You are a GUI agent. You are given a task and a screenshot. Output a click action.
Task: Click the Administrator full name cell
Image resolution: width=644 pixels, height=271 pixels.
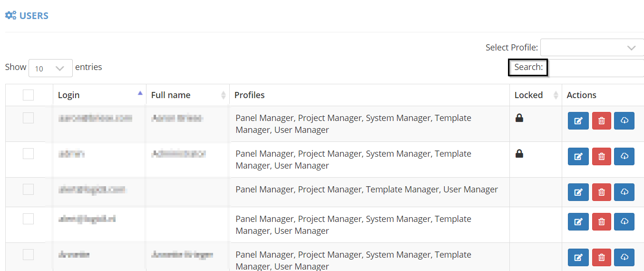(178, 154)
